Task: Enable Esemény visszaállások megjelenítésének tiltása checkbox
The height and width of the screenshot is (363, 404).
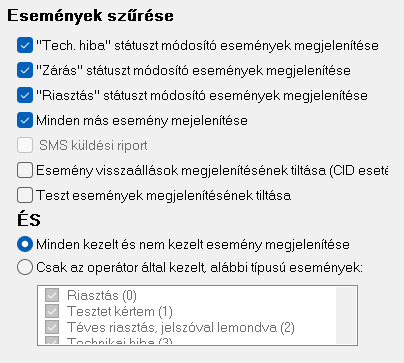Action: click(x=25, y=170)
